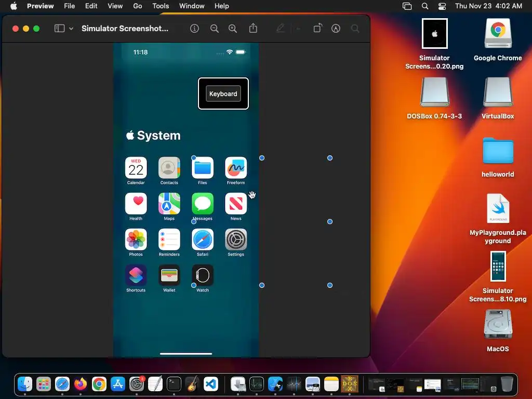Image resolution: width=532 pixels, height=399 pixels.
Task: Open the Trash in the Dock
Action: [507, 384]
